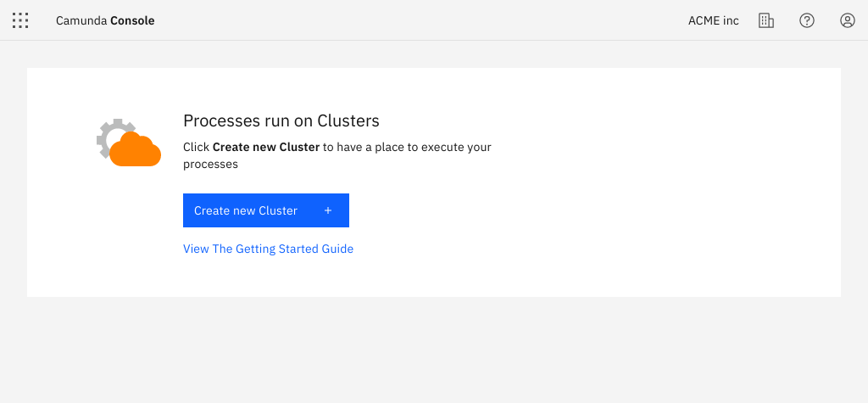Click the Processes run on Clusters heading
The image size is (868, 403).
(x=281, y=120)
